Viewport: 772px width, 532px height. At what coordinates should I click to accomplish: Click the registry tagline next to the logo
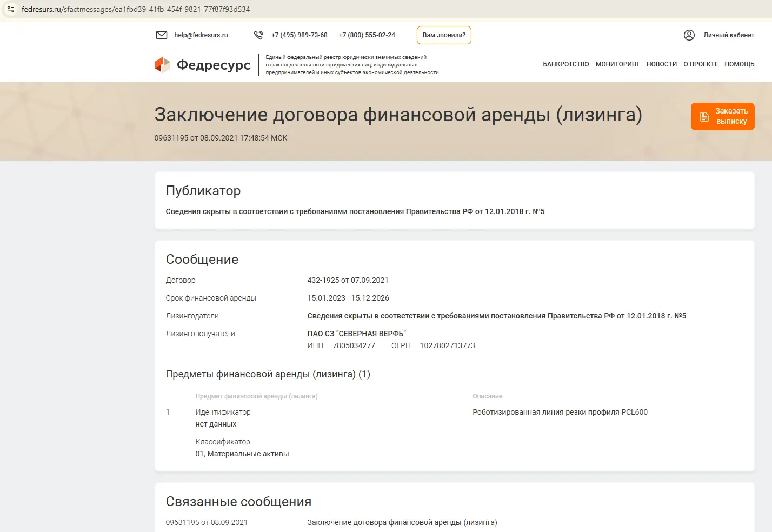(x=352, y=65)
